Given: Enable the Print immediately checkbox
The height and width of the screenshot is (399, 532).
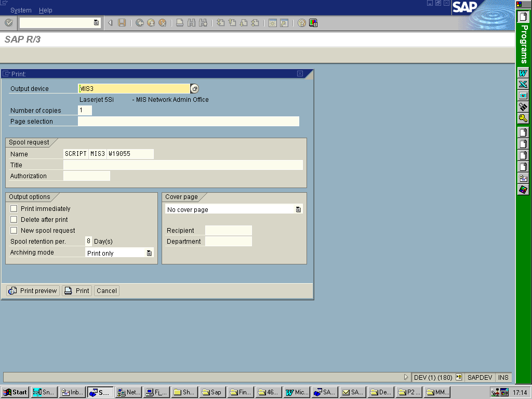Looking at the screenshot, I should pos(14,208).
